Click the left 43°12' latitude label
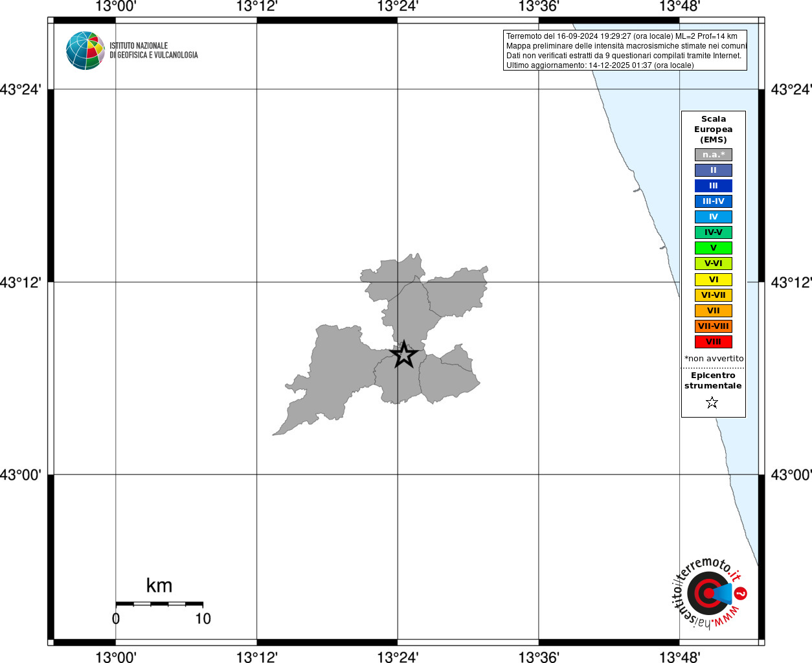This screenshot has width=812, height=663. (21, 282)
